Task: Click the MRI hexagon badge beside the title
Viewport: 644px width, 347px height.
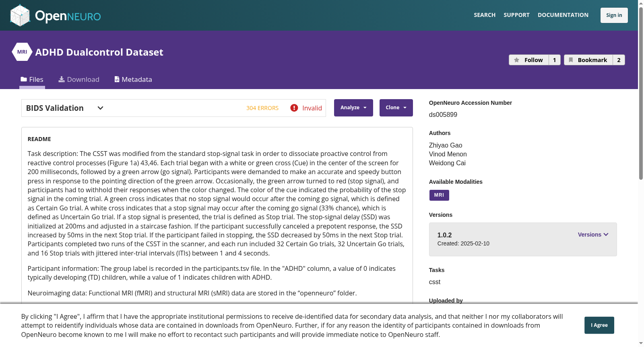Action: (x=22, y=52)
